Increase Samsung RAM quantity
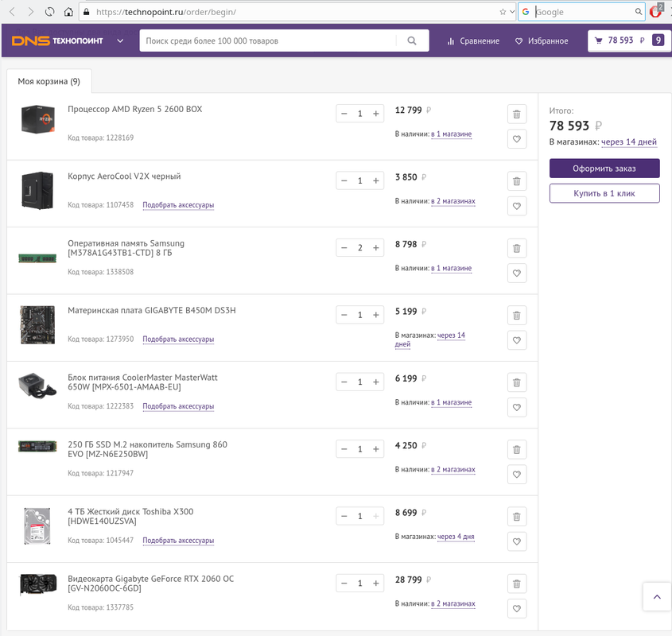 pos(376,248)
